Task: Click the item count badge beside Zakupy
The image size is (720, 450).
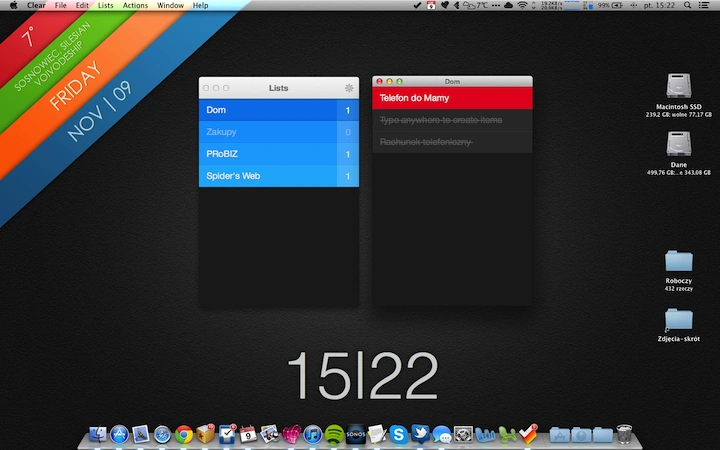Action: point(348,132)
